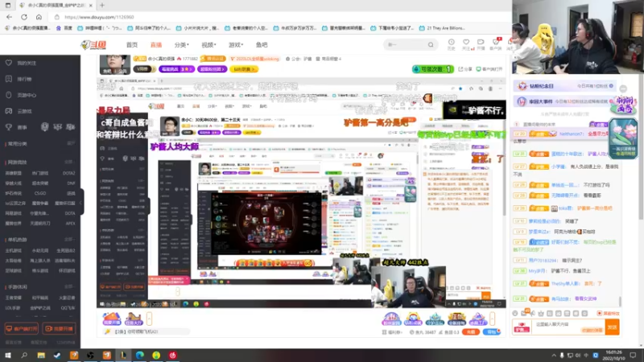Open the 客户端 download icon
Viewport: 644px width, 362px height.
(x=496, y=44)
